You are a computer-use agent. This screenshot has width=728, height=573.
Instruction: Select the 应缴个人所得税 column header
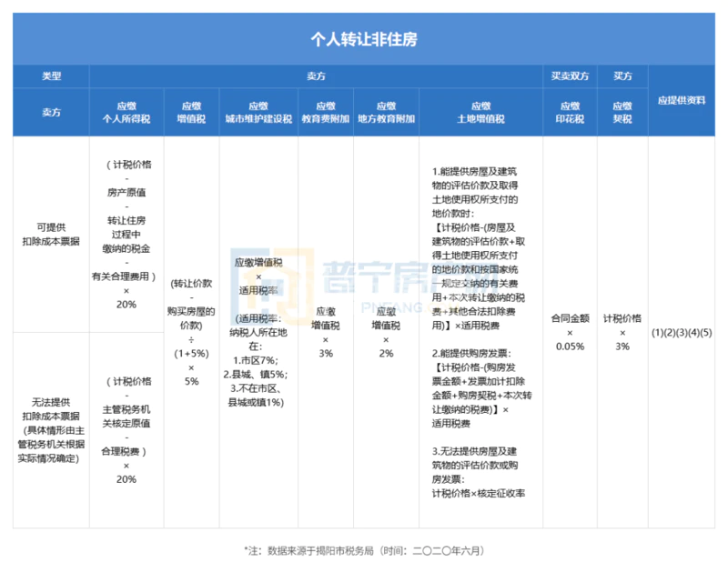[126, 112]
